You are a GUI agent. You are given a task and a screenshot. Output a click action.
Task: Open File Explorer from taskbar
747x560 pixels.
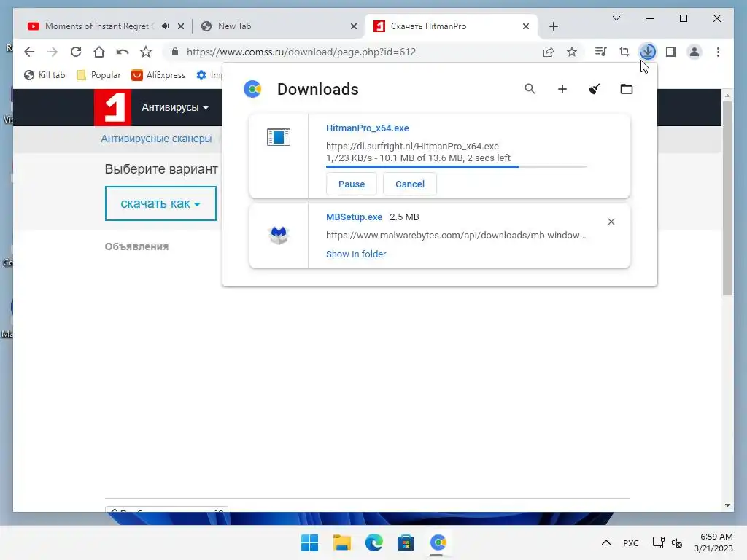341,542
